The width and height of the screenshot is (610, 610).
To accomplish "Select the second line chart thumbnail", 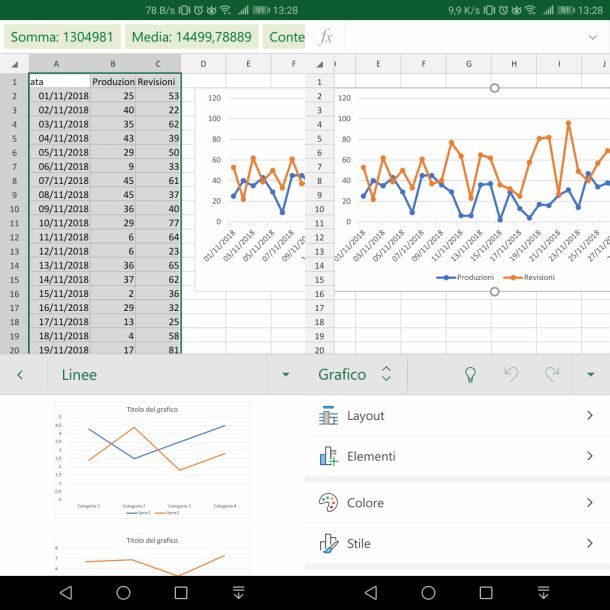I will tap(152, 554).
